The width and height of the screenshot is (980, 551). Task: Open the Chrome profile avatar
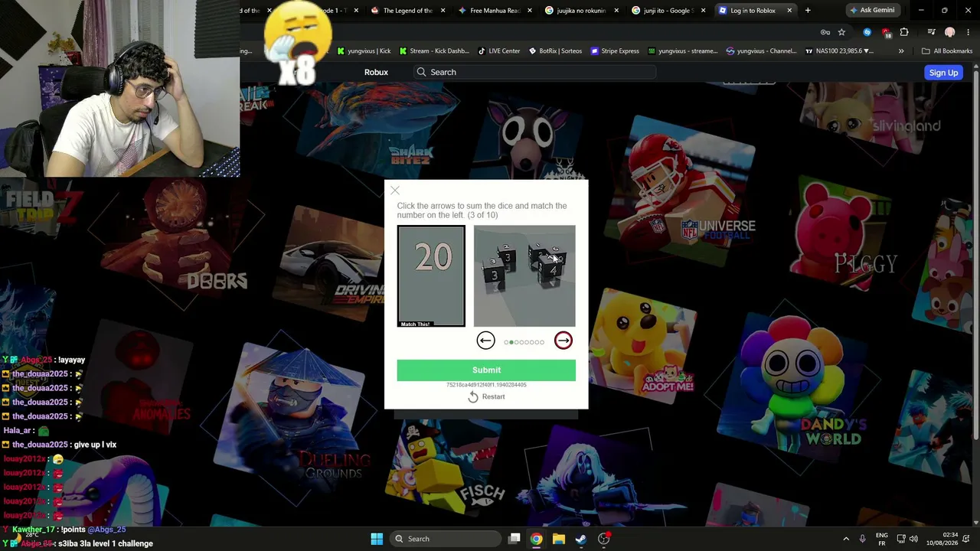pos(950,32)
